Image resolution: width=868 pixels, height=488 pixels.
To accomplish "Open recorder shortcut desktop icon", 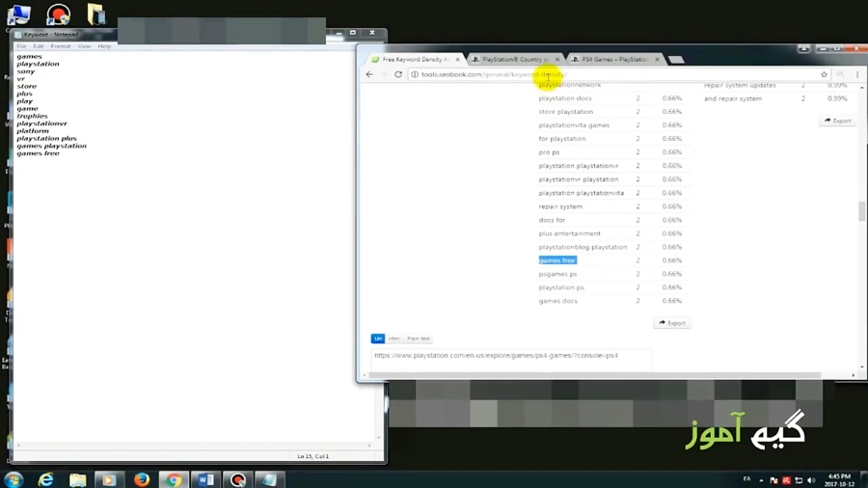I will click(x=58, y=14).
